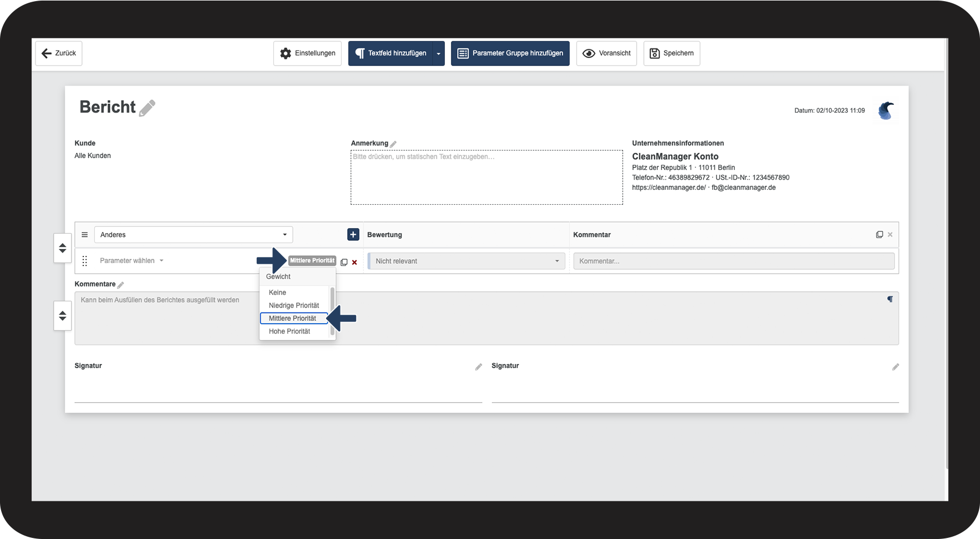The image size is (980, 539).
Task: Click the https://cleanmanager.de/ link
Action: 669,188
